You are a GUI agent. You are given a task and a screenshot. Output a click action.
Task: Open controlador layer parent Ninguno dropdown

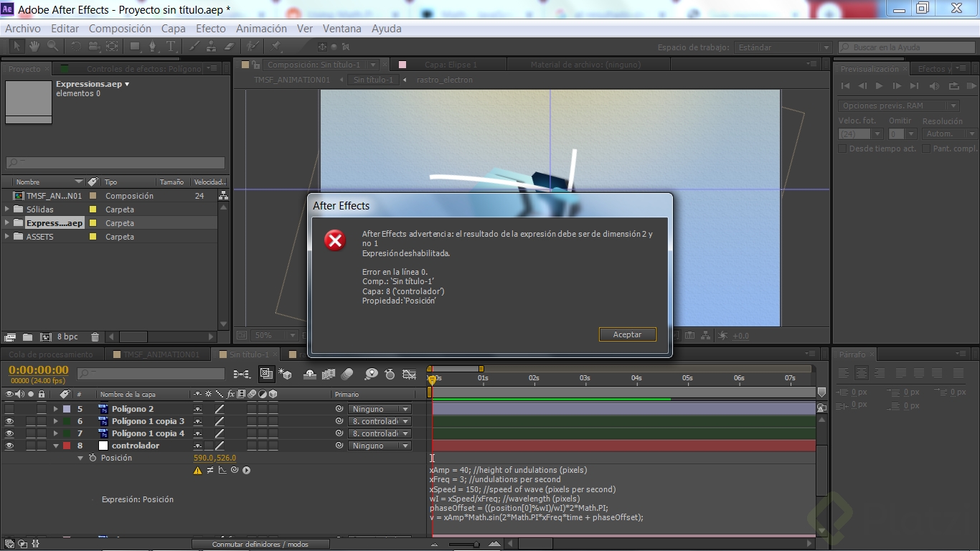pyautogui.click(x=380, y=446)
